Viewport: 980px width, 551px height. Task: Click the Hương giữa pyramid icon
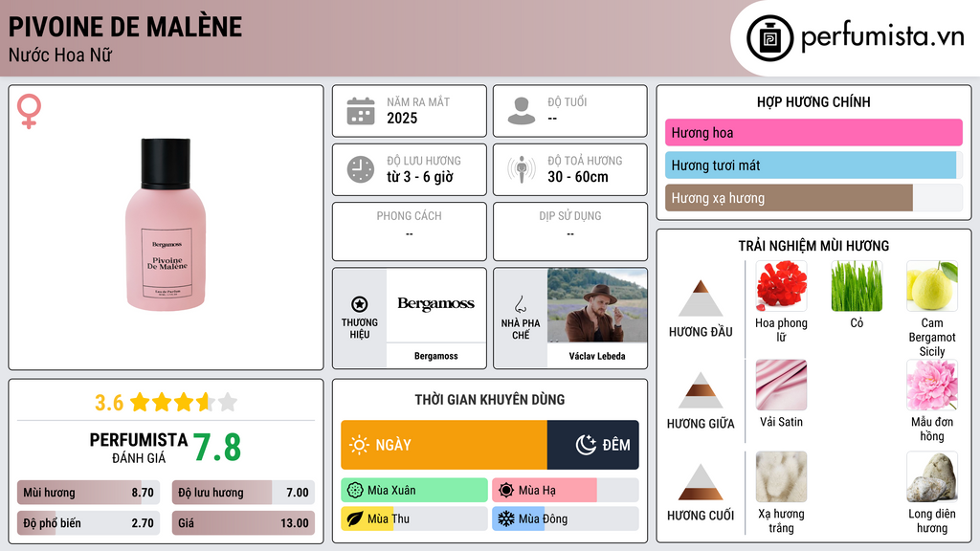(x=701, y=390)
